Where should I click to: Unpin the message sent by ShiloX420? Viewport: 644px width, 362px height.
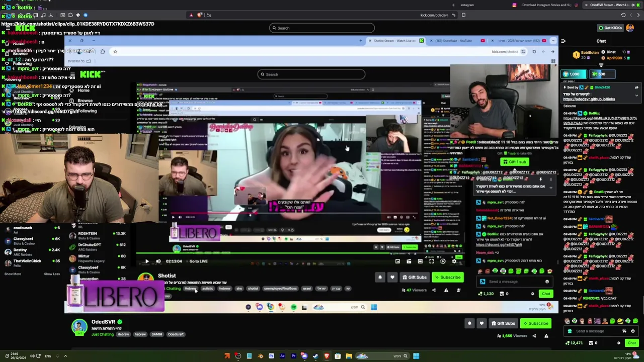636,87
